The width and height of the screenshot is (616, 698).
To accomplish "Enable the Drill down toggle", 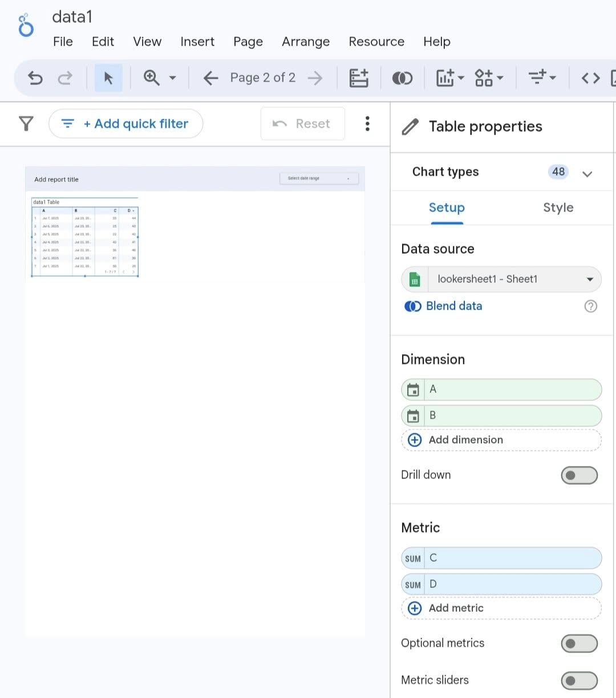I will coord(579,475).
